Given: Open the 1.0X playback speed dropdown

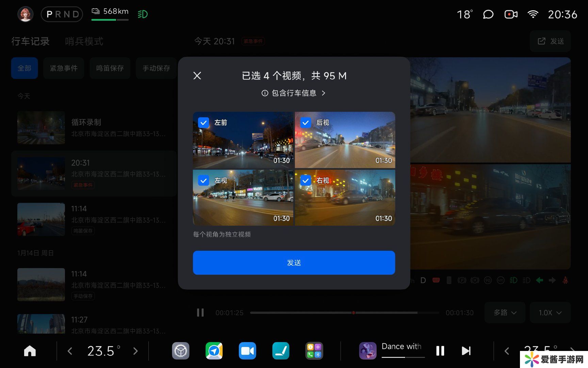Looking at the screenshot, I should point(550,312).
